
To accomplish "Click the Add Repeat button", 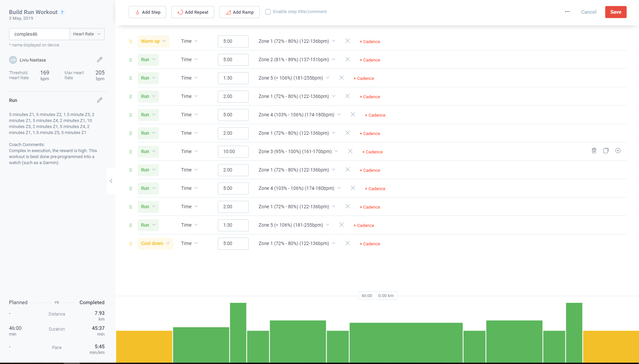I will tap(193, 12).
